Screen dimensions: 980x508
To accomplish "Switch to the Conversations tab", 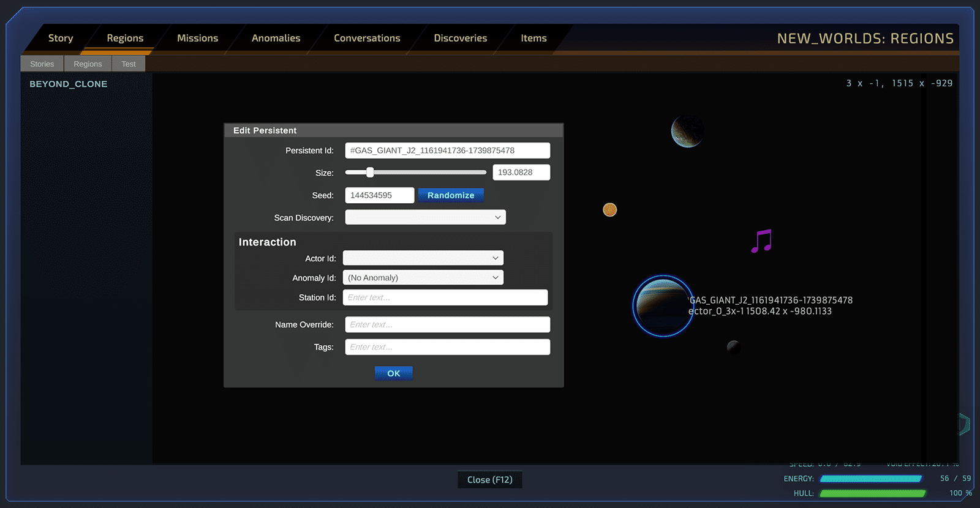I will pos(367,38).
